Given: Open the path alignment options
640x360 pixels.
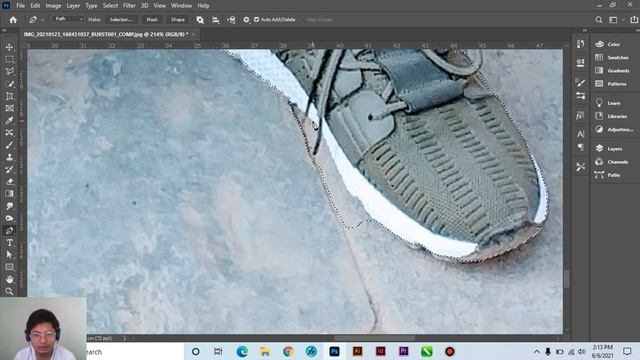Looking at the screenshot, I should point(216,20).
